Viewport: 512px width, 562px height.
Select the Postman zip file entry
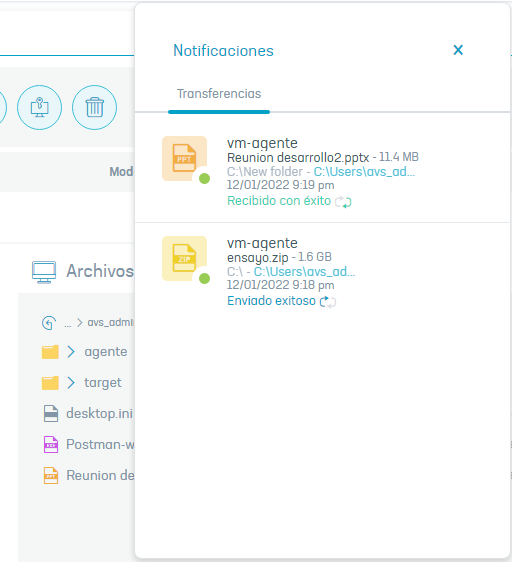tap(88, 444)
